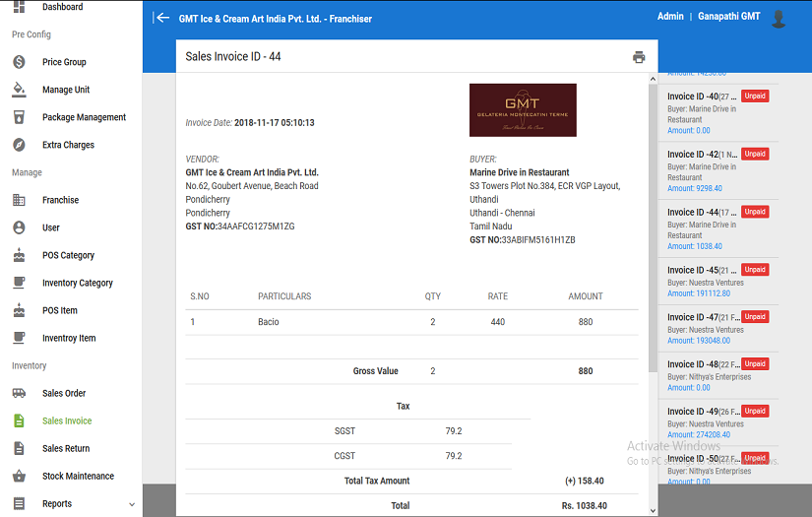The width and height of the screenshot is (812, 517).
Task: Click Amount: 191112.80 on Invoice -45
Action: [x=699, y=293]
